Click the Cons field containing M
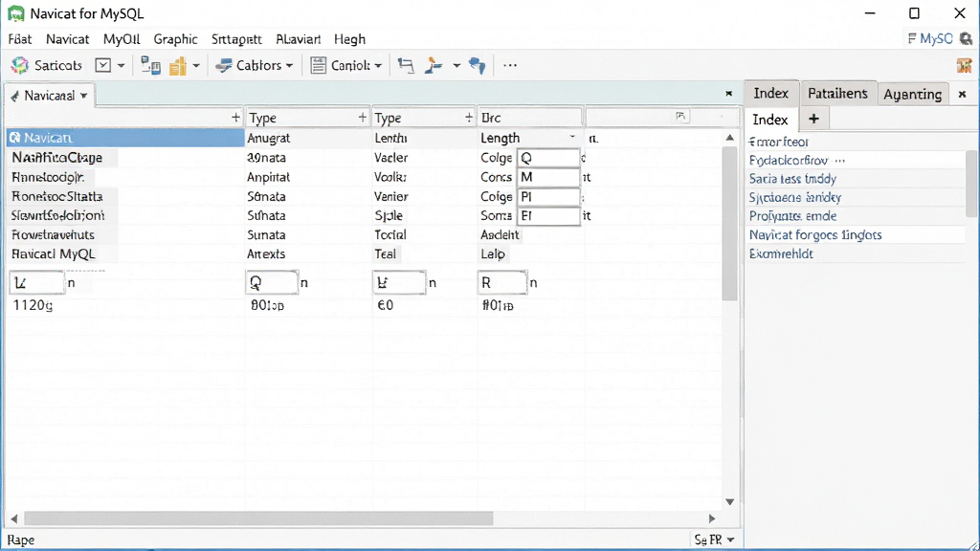Screen dimensions: 980x551 click(548, 177)
